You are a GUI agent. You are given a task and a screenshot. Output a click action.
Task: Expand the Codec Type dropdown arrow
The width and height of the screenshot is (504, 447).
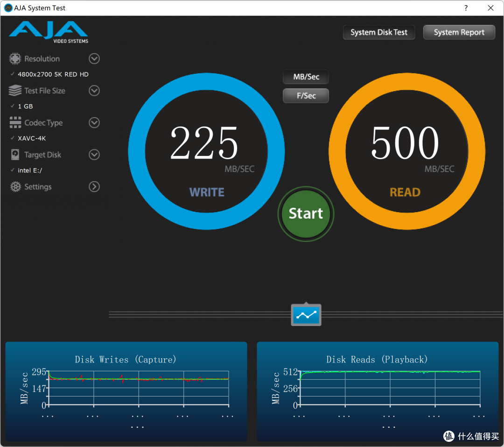point(94,123)
